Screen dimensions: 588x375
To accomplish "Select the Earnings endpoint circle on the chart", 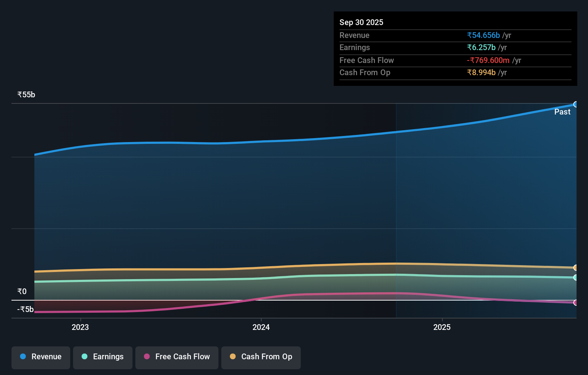I will (575, 278).
